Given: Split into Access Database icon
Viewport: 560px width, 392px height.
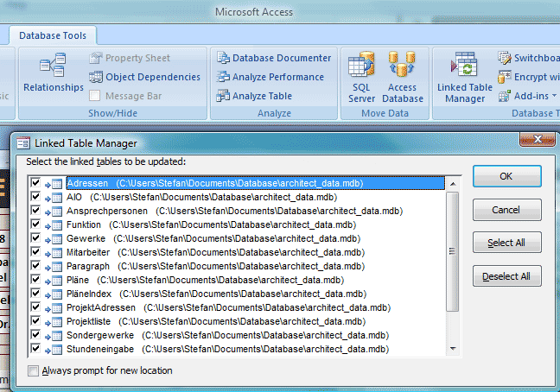Looking at the screenshot, I should tap(402, 64).
